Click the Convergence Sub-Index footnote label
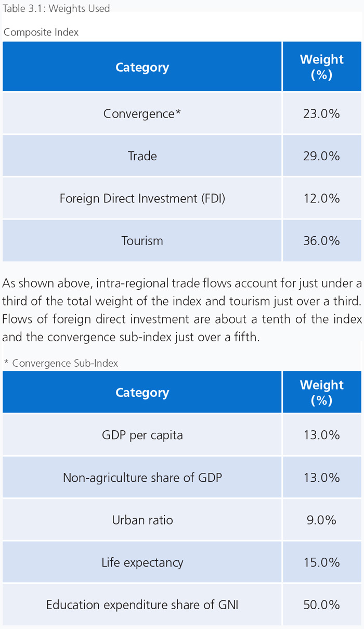The height and width of the screenshot is (629, 364). [61, 363]
